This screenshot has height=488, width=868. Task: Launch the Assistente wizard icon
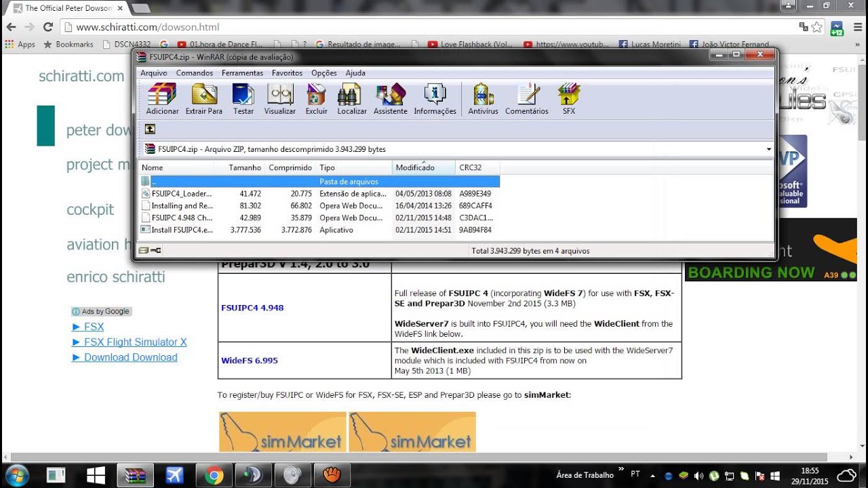(391, 99)
